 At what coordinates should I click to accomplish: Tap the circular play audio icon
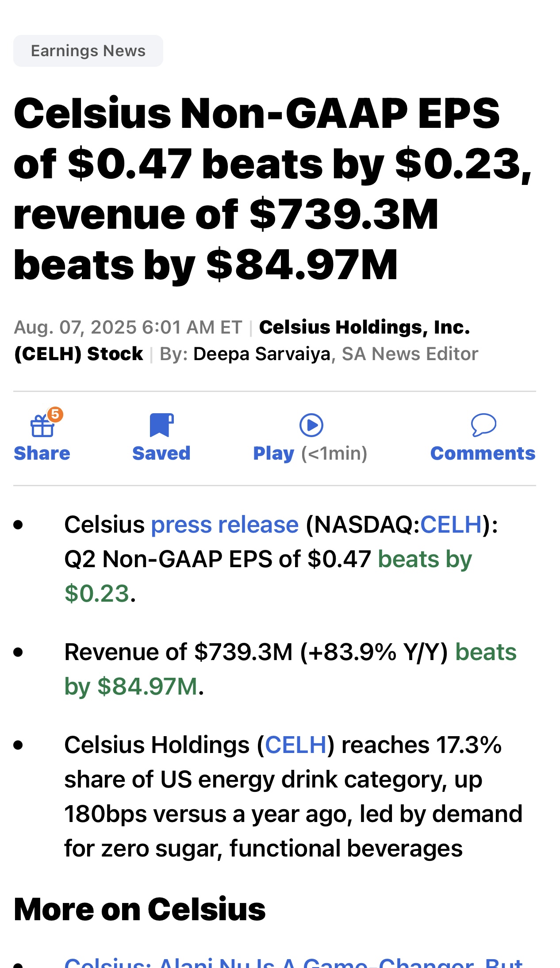(311, 425)
